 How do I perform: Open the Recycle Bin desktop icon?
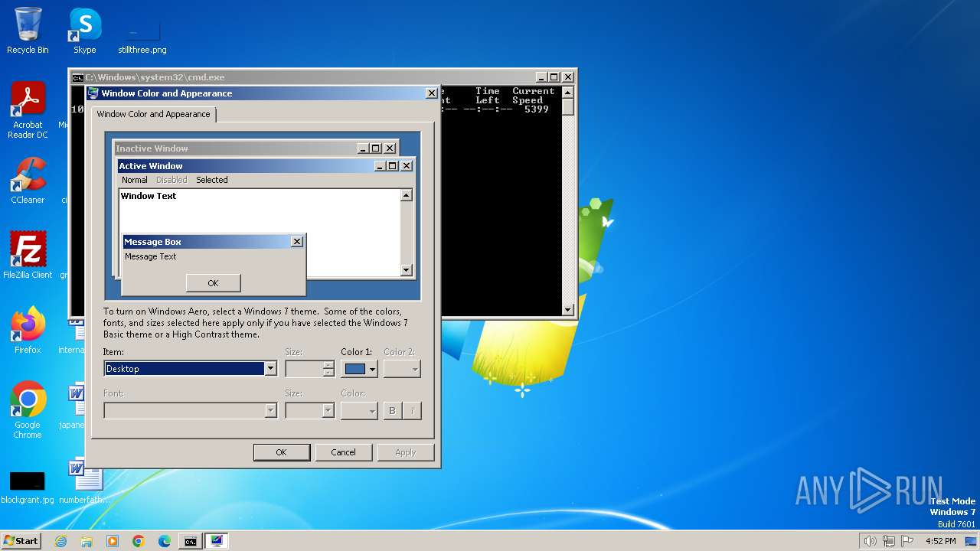28,31
